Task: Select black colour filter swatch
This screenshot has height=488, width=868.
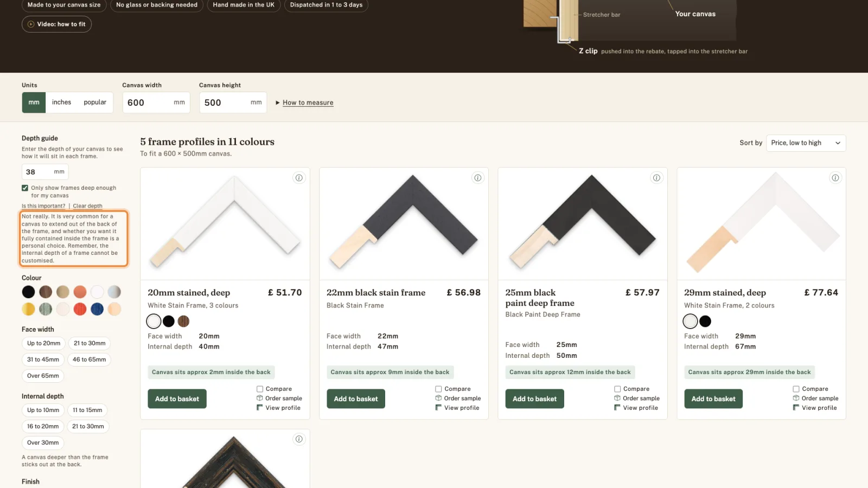Action: click(28, 292)
